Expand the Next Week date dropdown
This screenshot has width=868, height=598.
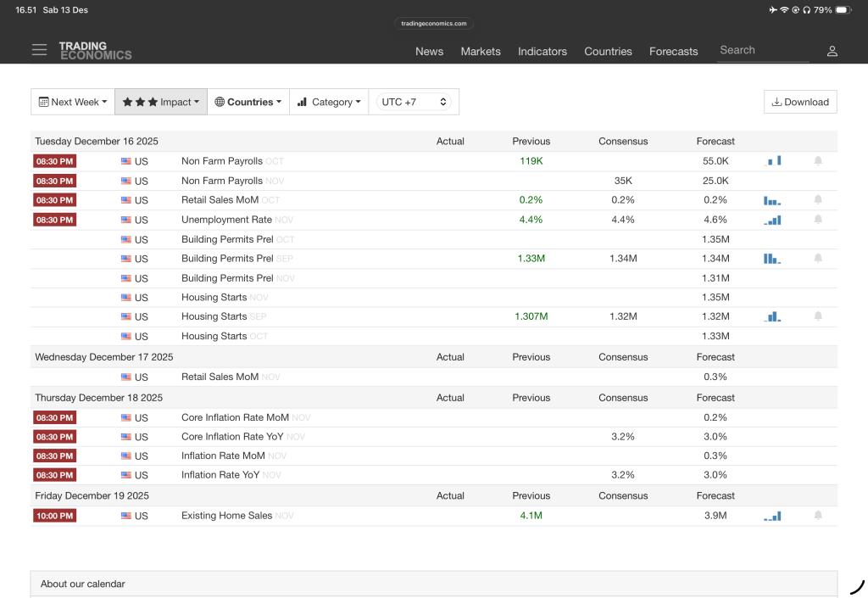pyautogui.click(x=73, y=102)
